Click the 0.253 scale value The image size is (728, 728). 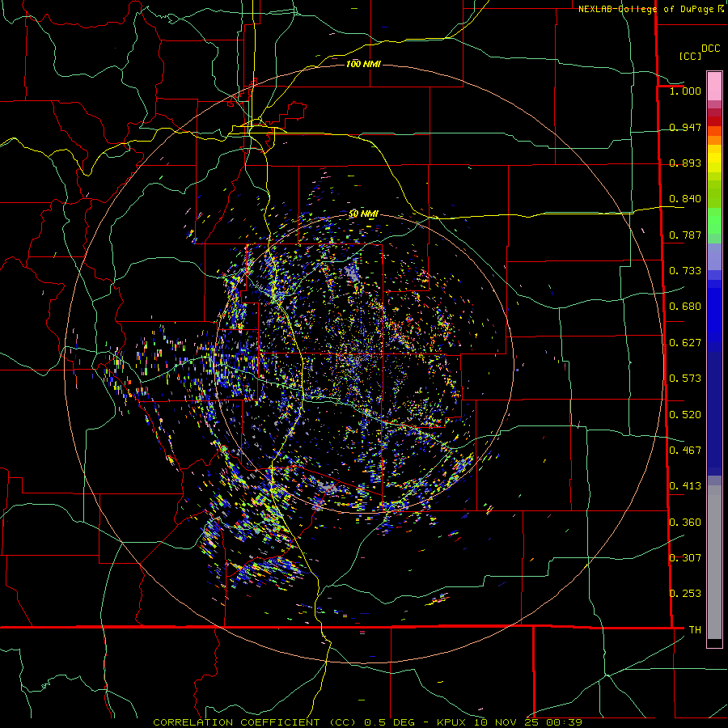pyautogui.click(x=685, y=594)
